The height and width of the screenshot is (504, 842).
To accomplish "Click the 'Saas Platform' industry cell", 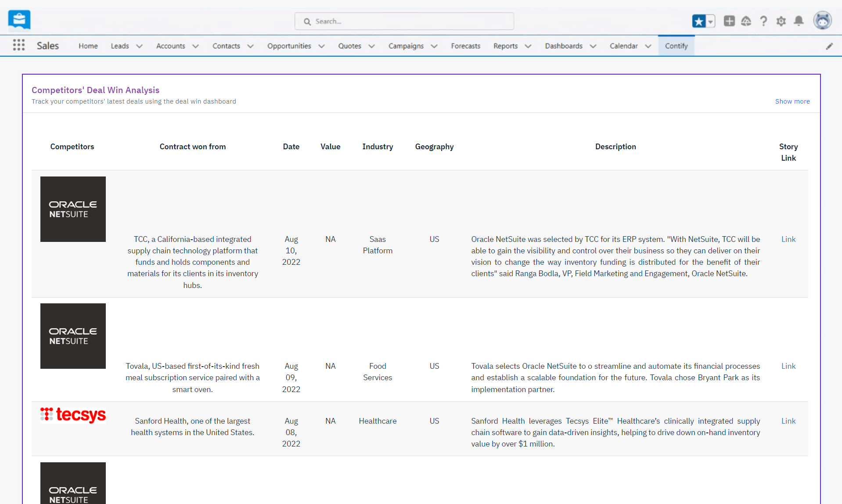I will (378, 245).
